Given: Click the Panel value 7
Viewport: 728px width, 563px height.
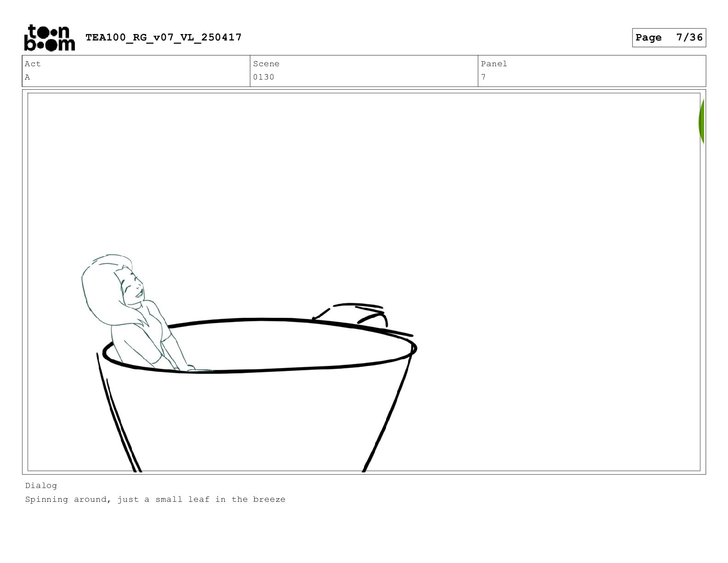Looking at the screenshot, I should [483, 77].
